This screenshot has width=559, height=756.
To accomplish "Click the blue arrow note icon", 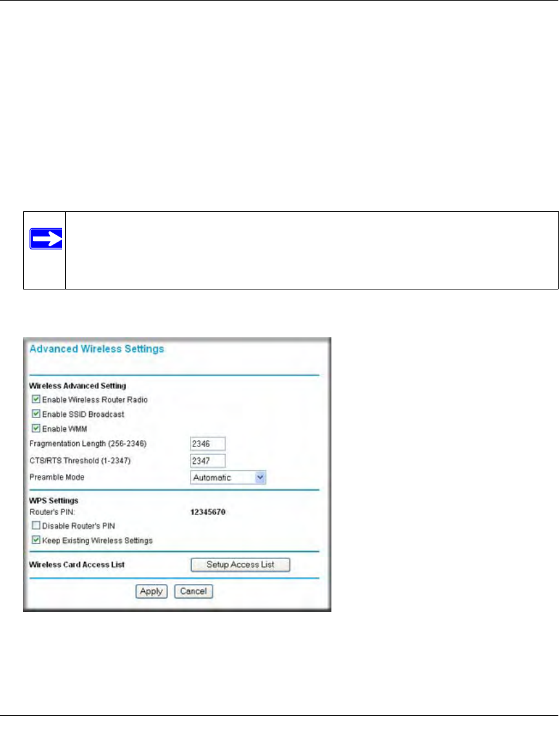I will (46, 238).
